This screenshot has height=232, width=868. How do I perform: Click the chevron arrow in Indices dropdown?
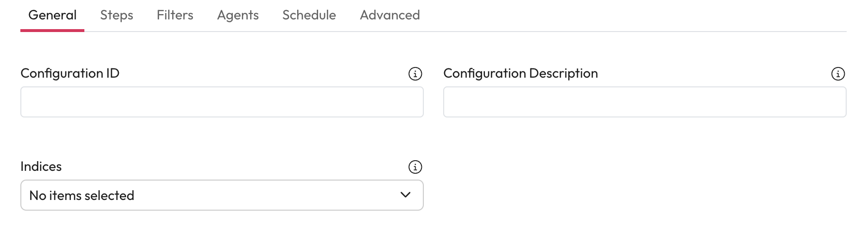405,195
